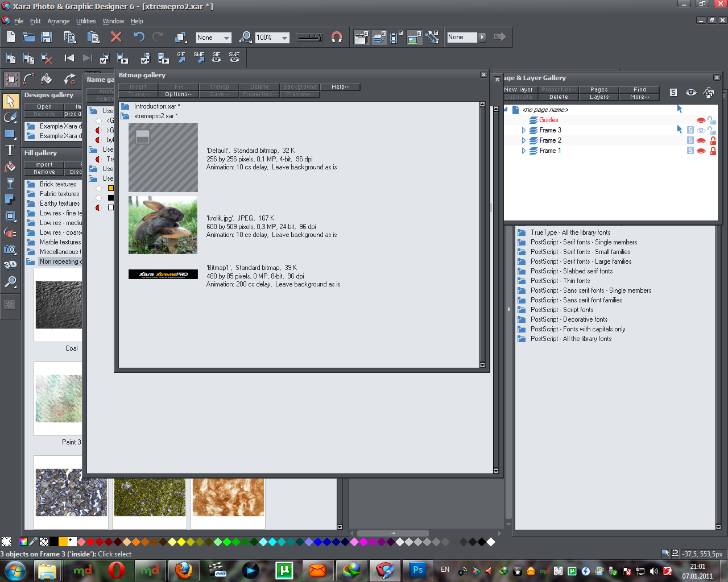Click the New document icon
Image resolution: width=728 pixels, height=582 pixels.
click(x=11, y=37)
